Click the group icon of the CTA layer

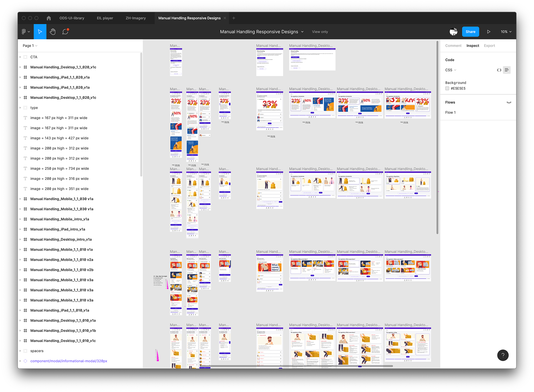click(x=25, y=57)
